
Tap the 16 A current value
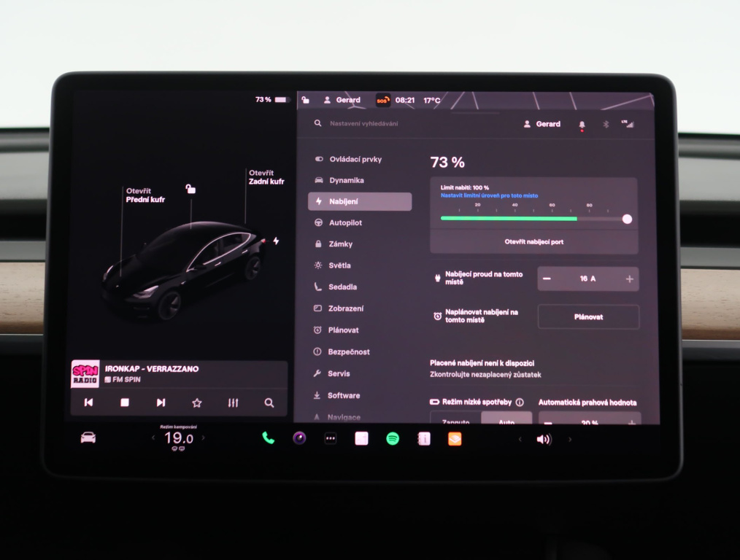[x=587, y=279]
